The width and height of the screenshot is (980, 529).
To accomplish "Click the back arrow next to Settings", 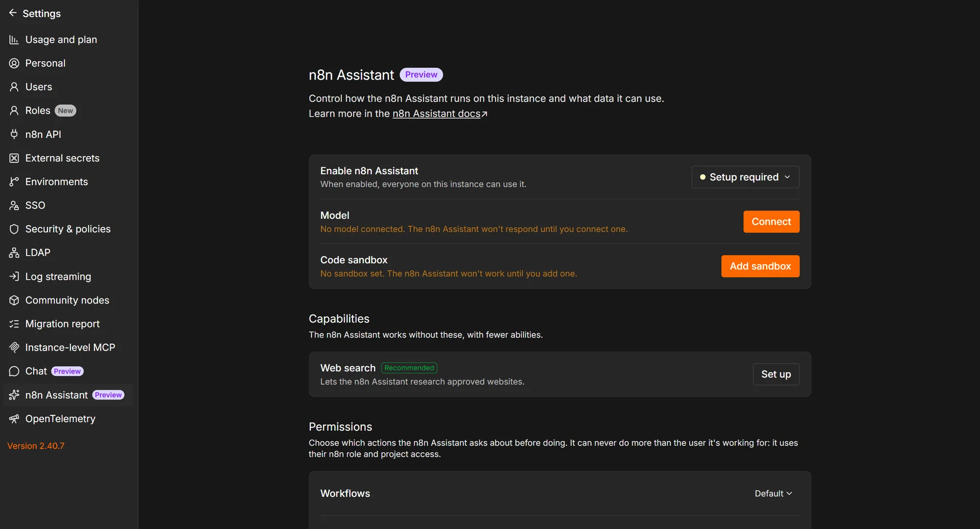I will [x=13, y=13].
